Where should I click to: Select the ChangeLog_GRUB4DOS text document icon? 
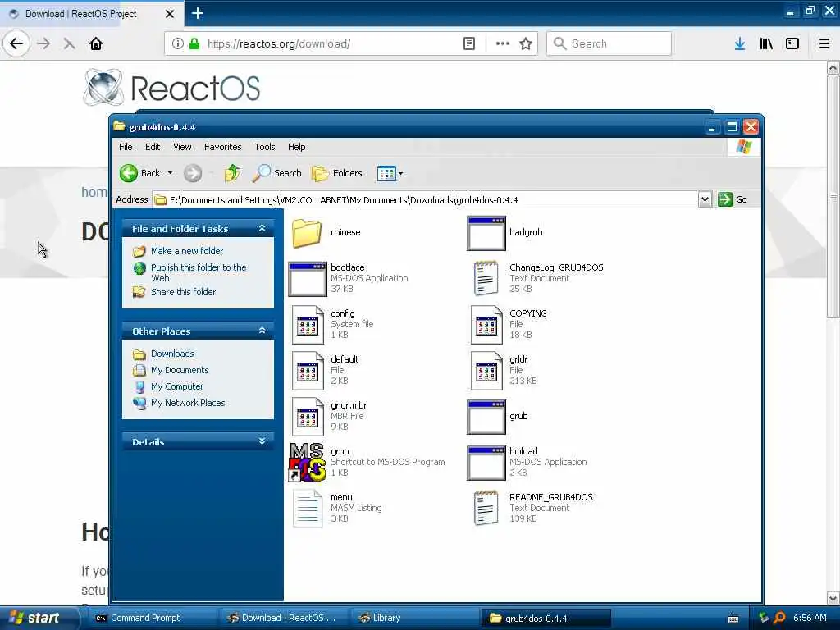coord(486,278)
